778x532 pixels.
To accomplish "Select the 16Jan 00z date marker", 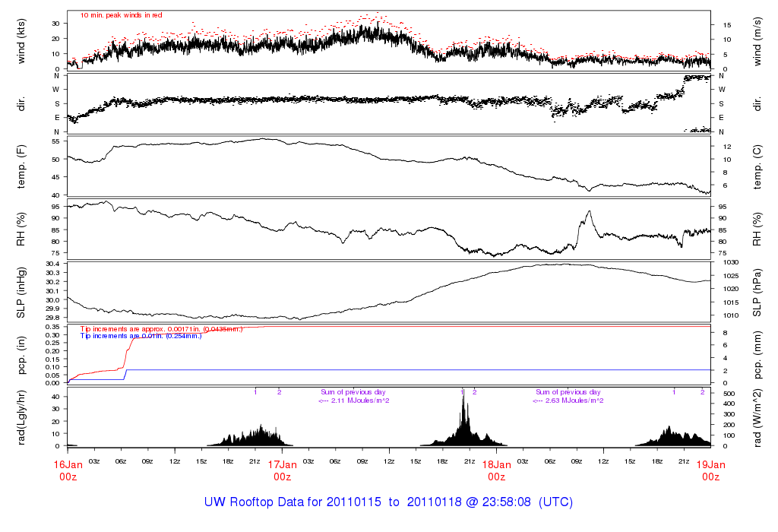I will [68, 470].
